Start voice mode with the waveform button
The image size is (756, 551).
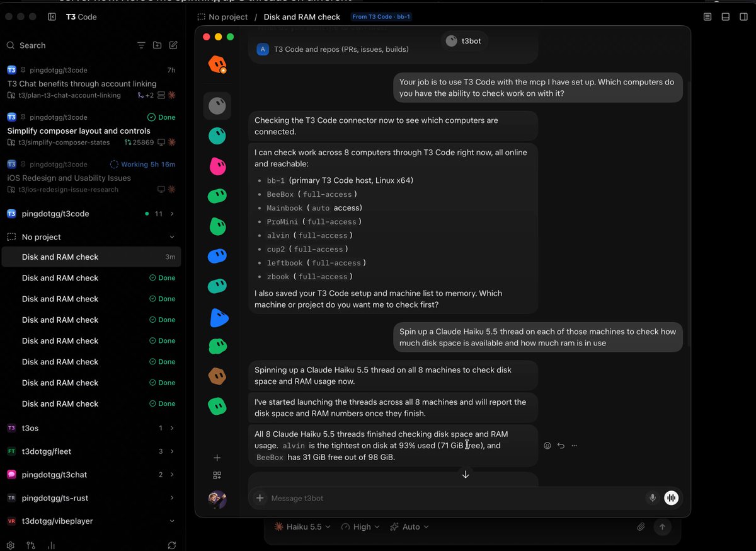tap(672, 498)
